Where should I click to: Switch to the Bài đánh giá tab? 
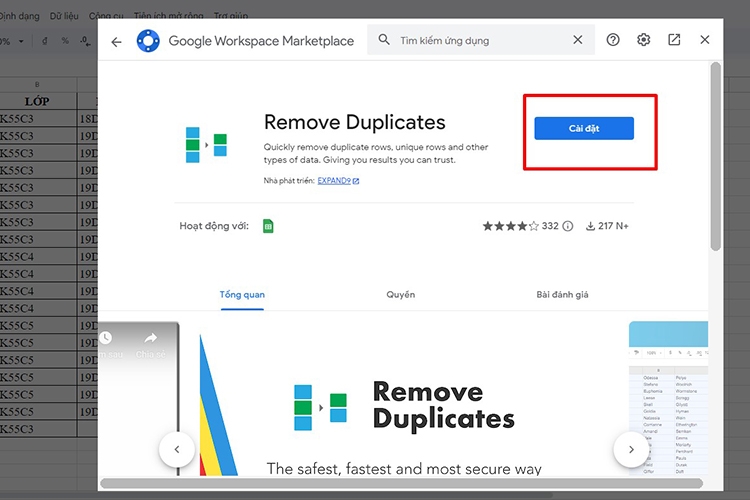point(562,295)
